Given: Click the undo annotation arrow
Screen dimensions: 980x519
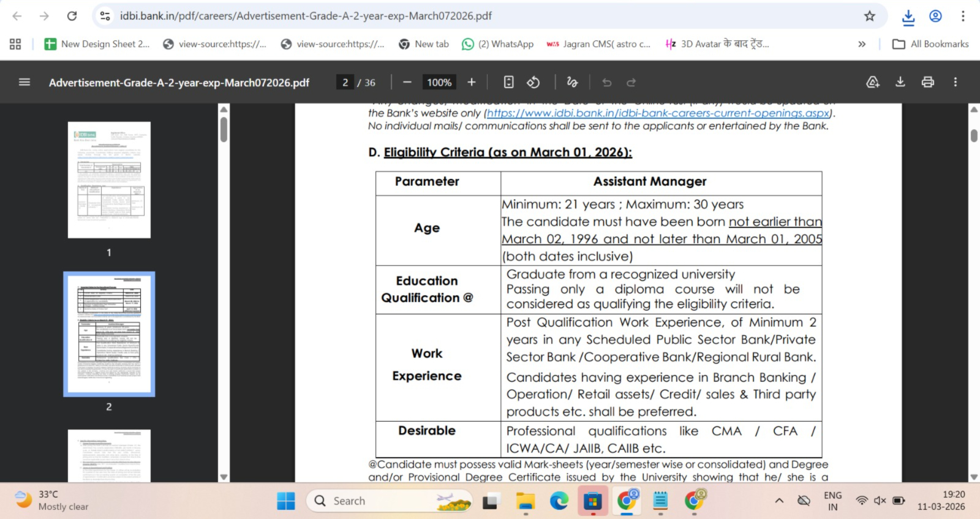Looking at the screenshot, I should pos(607,82).
